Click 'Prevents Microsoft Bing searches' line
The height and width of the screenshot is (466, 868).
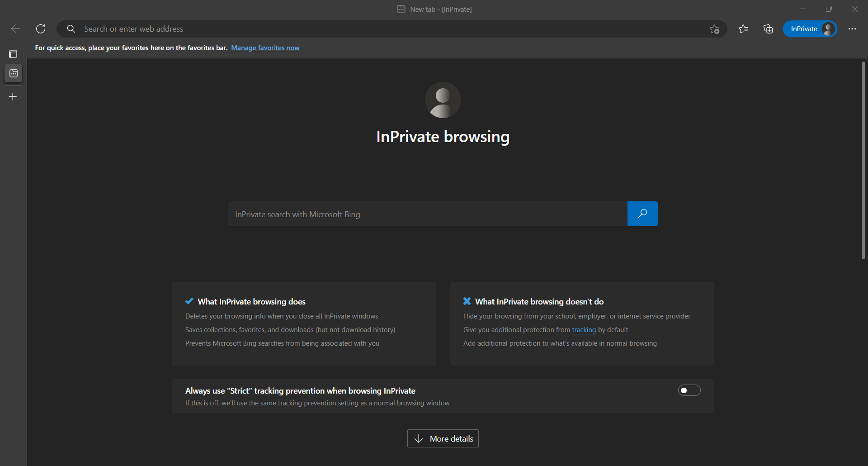tap(283, 343)
